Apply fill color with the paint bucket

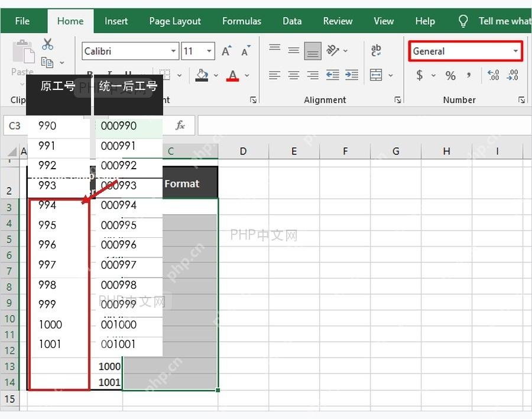point(202,75)
